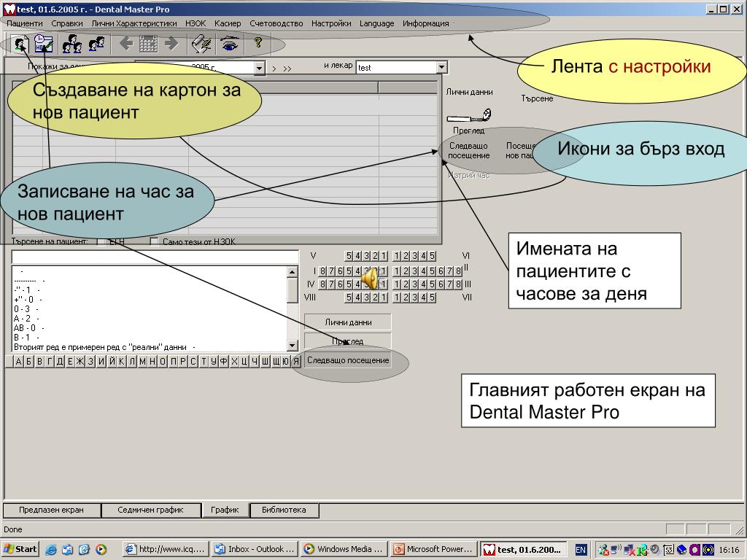The height and width of the screenshot is (560, 747).
Task: Filter patients by letter М
Action: pyautogui.click(x=142, y=362)
